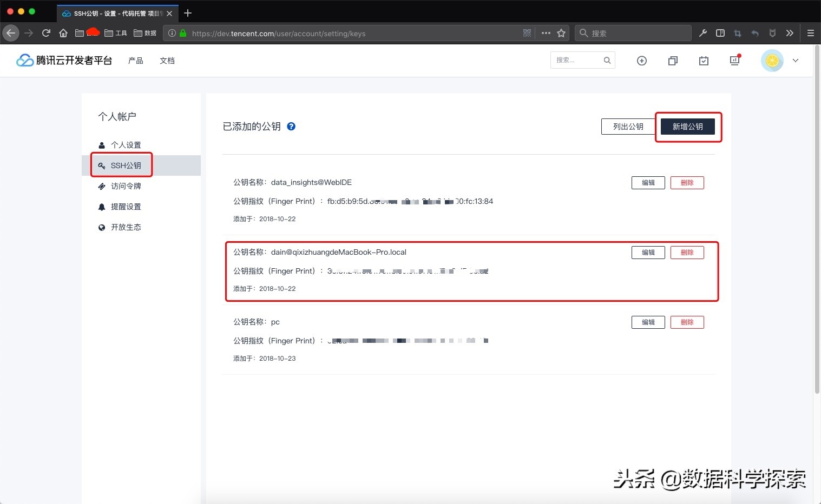Click the notifications icon with red badge

pyautogui.click(x=734, y=61)
